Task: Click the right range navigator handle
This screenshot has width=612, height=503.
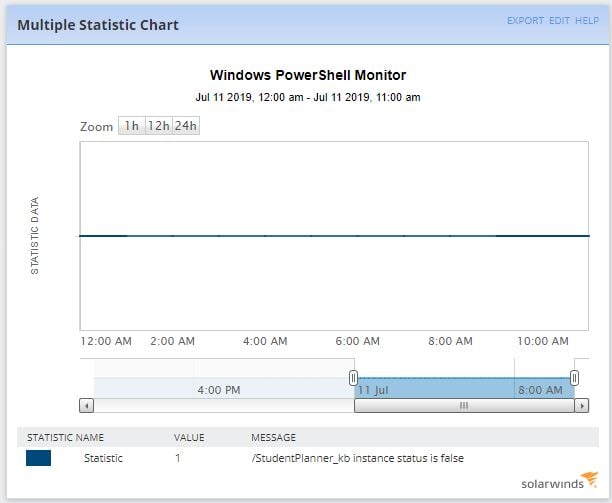Action: click(574, 378)
